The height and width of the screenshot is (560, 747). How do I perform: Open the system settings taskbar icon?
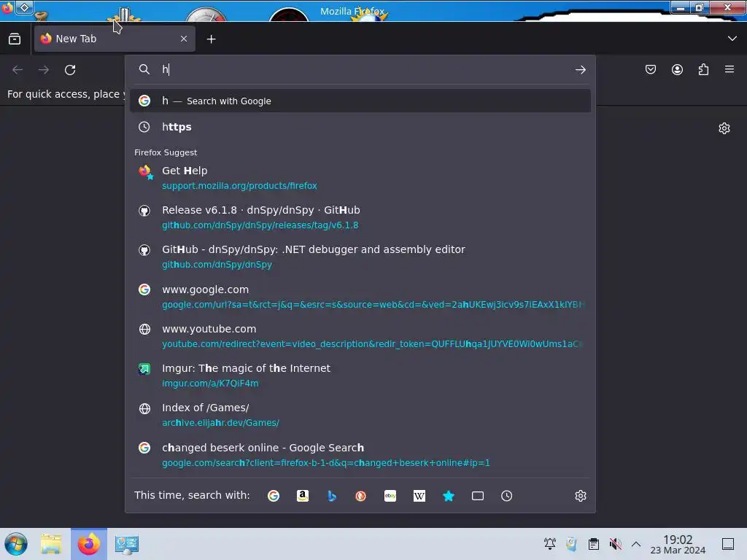tap(127, 544)
